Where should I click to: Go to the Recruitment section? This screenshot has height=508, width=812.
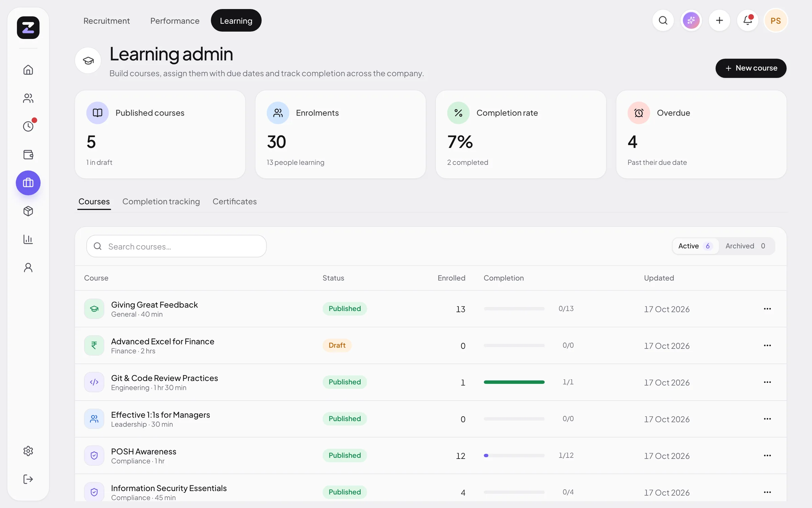coord(107,21)
